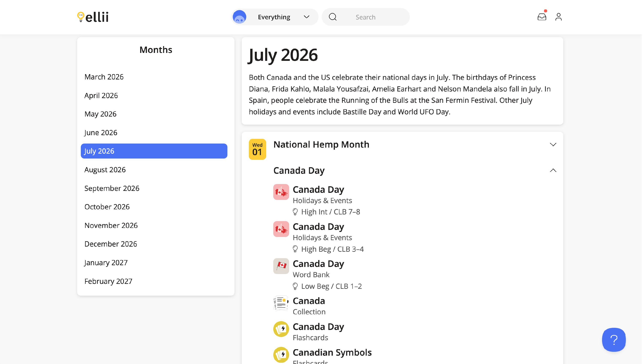
Task: Click the search magnifier icon
Action: tap(333, 17)
